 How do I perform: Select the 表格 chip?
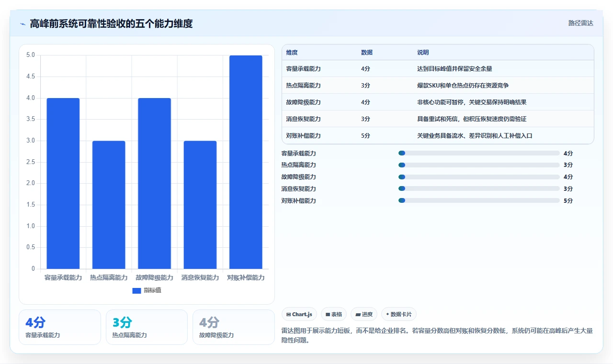(x=334, y=314)
